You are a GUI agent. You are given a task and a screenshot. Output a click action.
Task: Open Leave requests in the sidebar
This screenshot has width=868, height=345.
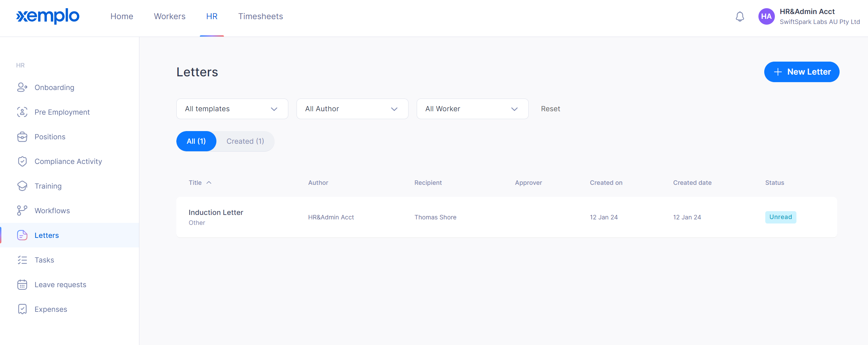point(70,284)
